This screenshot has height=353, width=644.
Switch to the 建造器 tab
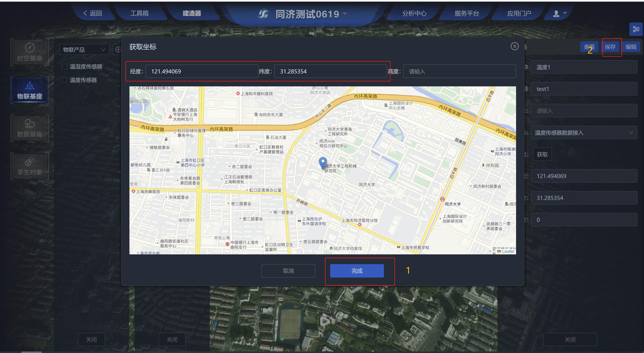tap(192, 13)
